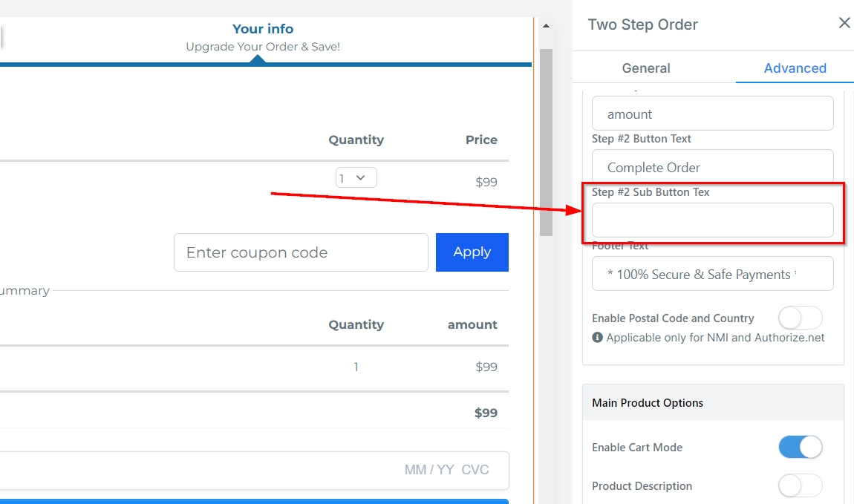Image resolution: width=854 pixels, height=504 pixels.
Task: Close the Two Step Order panel
Action: point(844,24)
